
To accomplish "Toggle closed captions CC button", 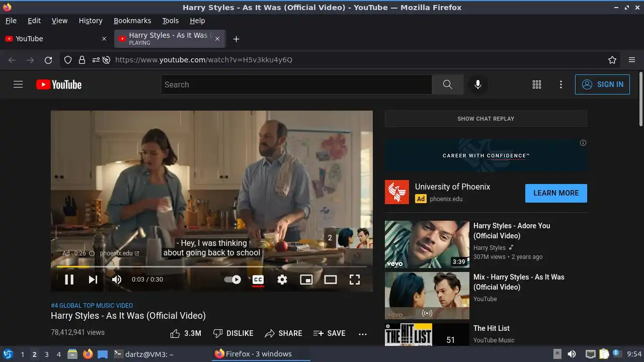I will 258,280.
